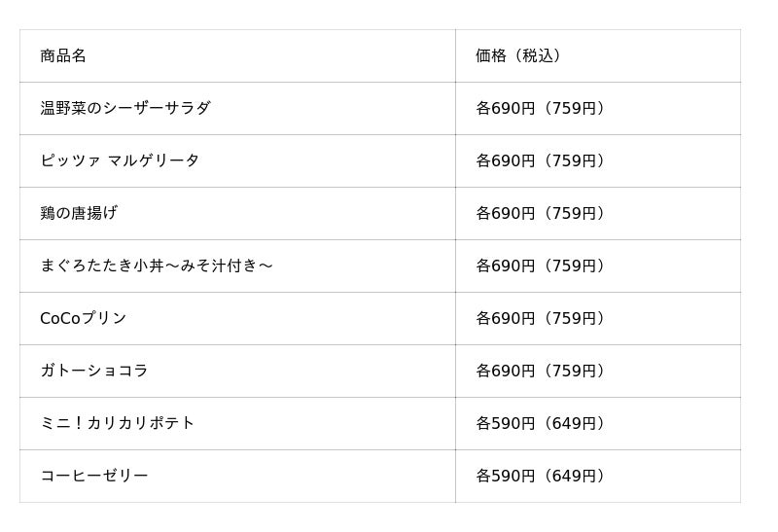
Task: Click 各590円 in the ミニ！カリカリポテト row
Action: click(506, 423)
